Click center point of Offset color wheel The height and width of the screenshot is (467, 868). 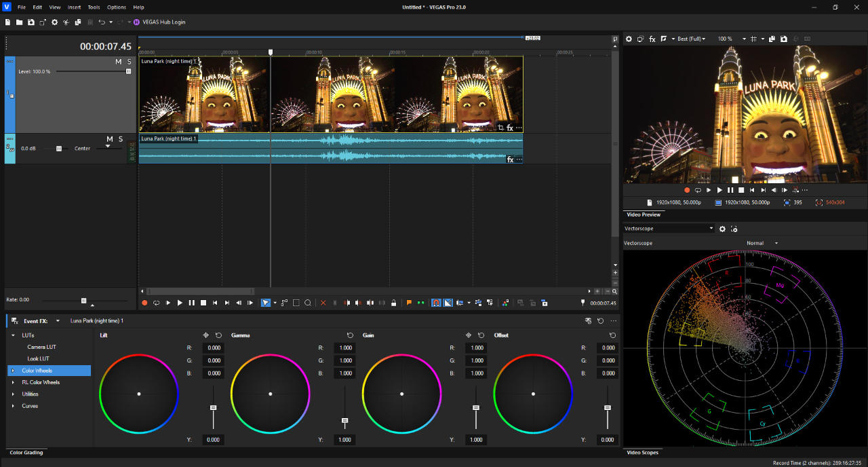coord(533,394)
